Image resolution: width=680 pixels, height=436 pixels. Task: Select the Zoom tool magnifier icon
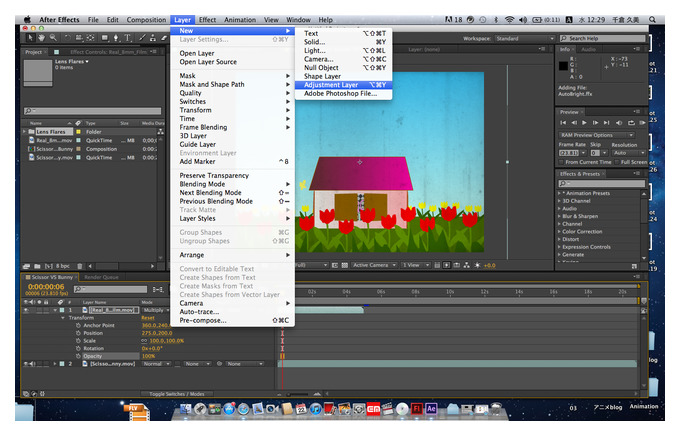click(53, 38)
